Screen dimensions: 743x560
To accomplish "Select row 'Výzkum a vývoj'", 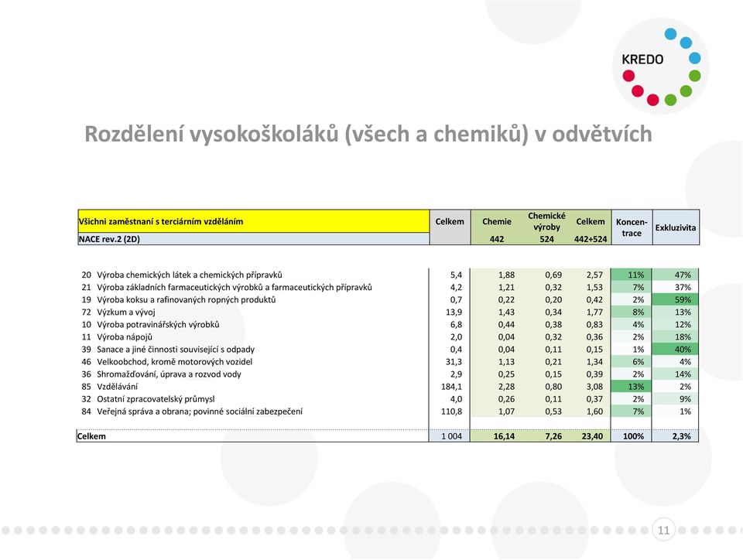I will pos(388,312).
